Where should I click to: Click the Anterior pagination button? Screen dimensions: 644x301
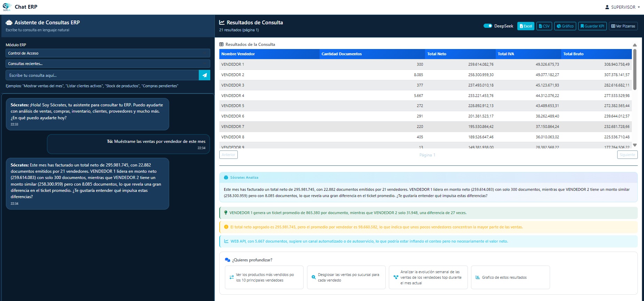228,155
